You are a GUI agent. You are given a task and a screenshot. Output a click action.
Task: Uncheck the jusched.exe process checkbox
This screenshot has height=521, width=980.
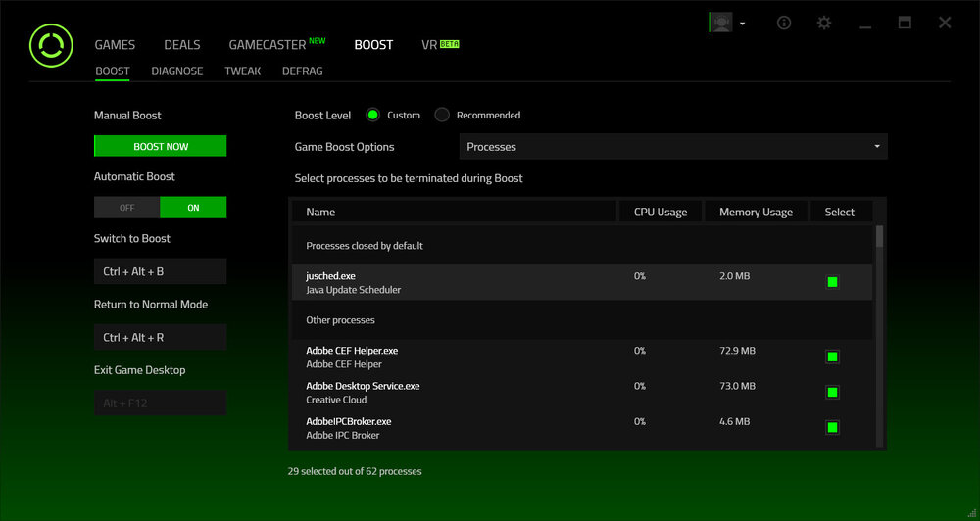pyautogui.click(x=832, y=282)
